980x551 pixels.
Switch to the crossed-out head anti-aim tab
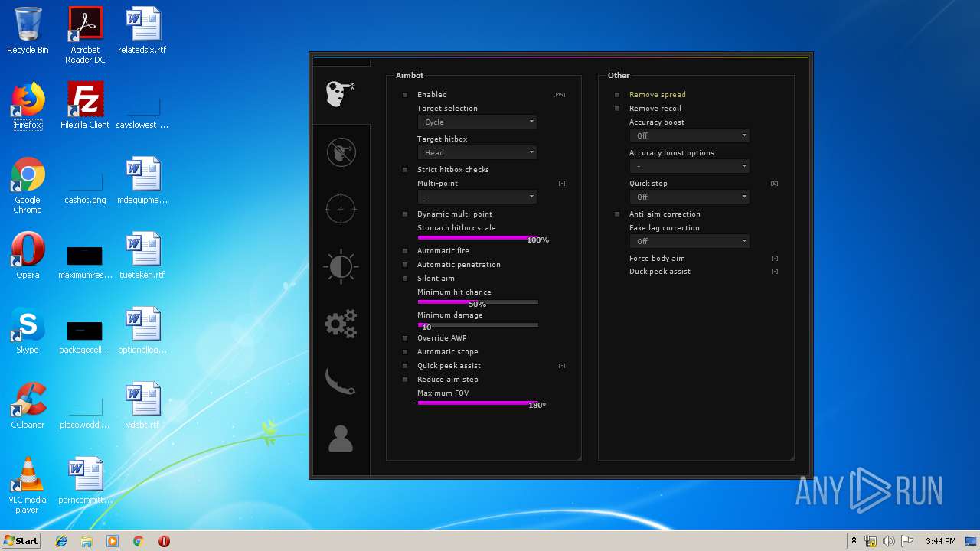coord(341,152)
